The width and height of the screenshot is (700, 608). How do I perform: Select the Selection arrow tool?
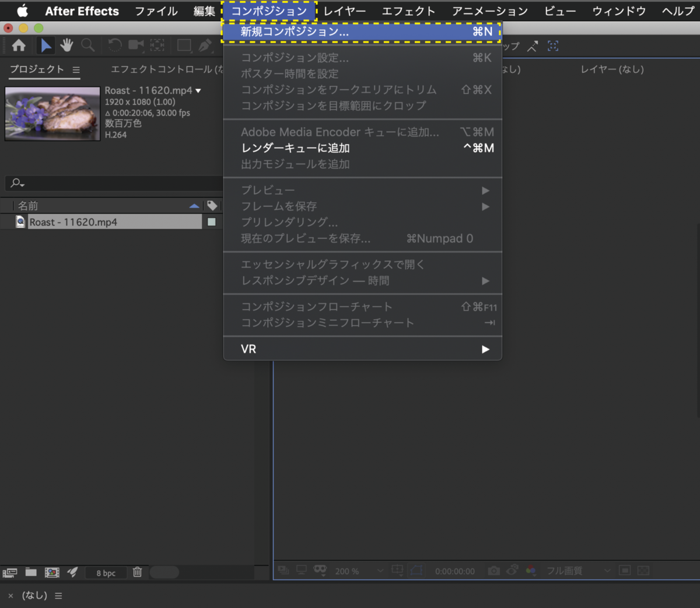coord(45,46)
